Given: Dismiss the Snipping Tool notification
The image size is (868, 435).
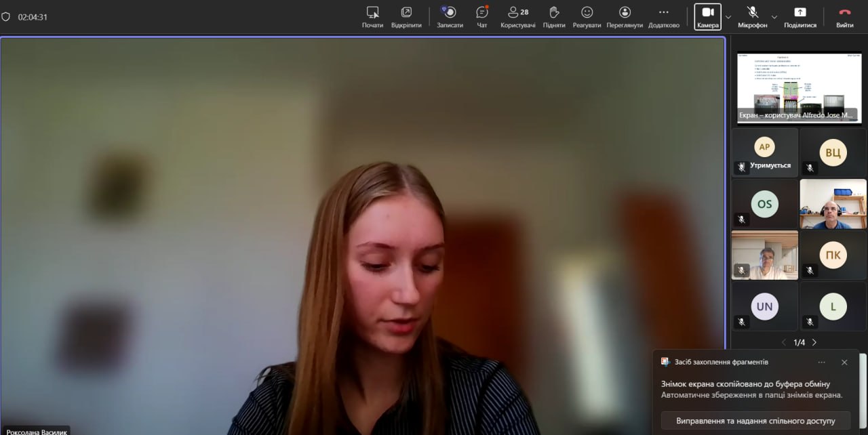Looking at the screenshot, I should click(x=844, y=362).
